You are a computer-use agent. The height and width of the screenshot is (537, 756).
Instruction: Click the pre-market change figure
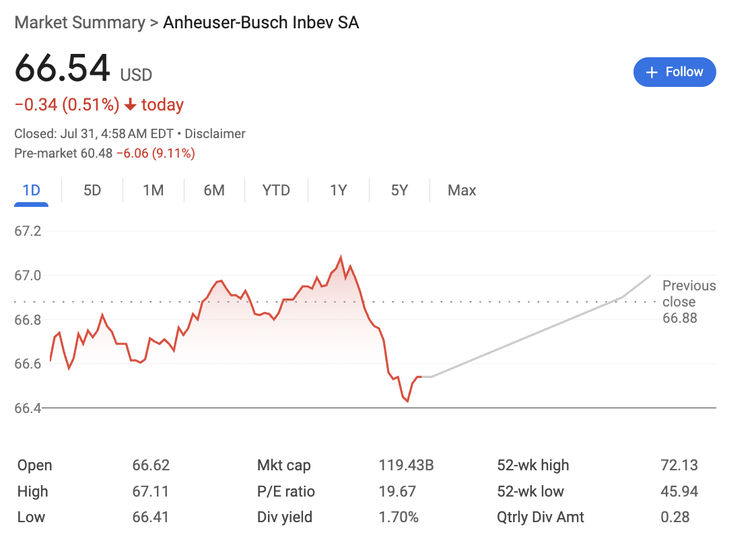[x=156, y=153]
